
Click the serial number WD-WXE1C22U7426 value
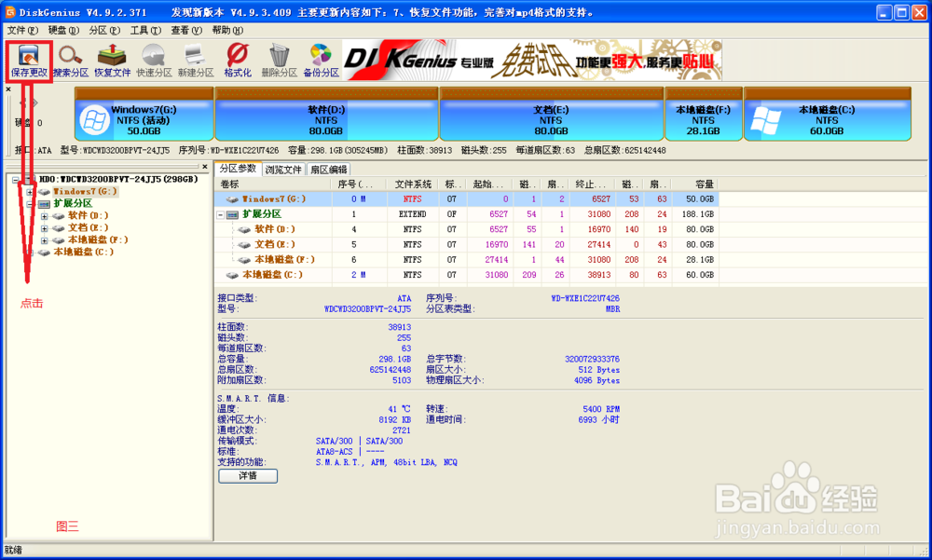[x=585, y=298]
